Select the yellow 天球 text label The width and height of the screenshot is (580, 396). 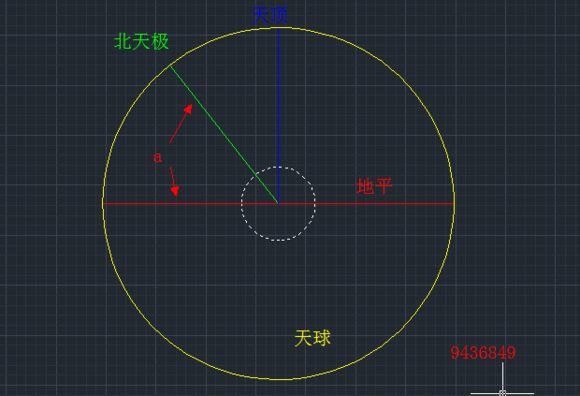tap(313, 338)
